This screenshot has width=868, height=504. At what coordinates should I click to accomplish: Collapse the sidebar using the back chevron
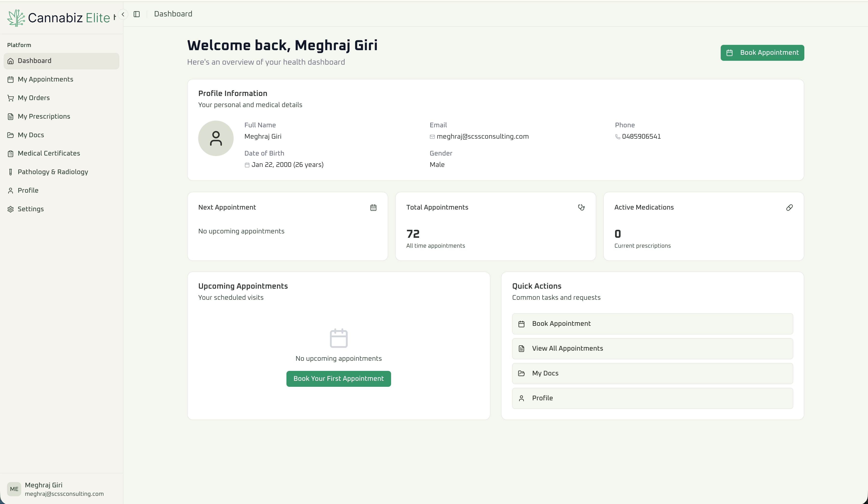tap(123, 14)
